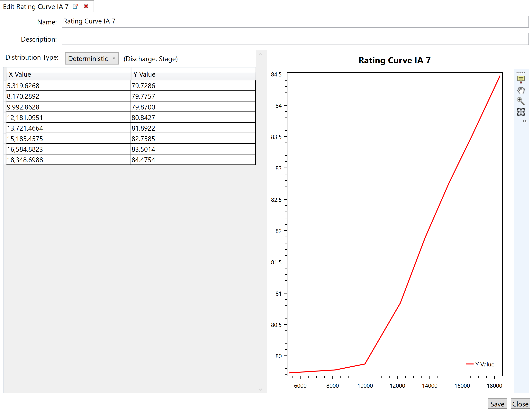Click the 10000 x-axis label
This screenshot has height=411, width=532.
(x=365, y=386)
